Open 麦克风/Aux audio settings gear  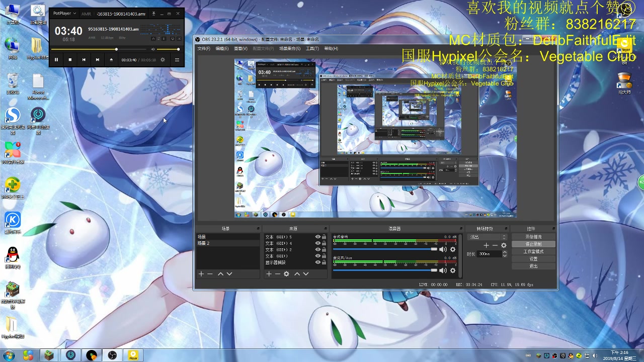tap(453, 270)
